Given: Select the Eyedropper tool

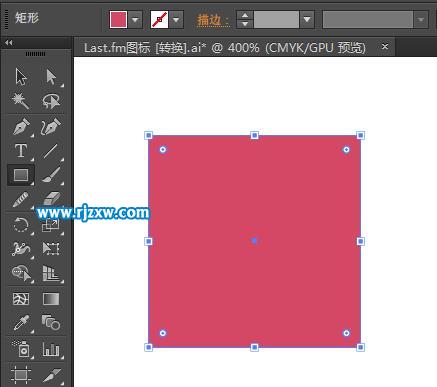Looking at the screenshot, I should (21, 323).
